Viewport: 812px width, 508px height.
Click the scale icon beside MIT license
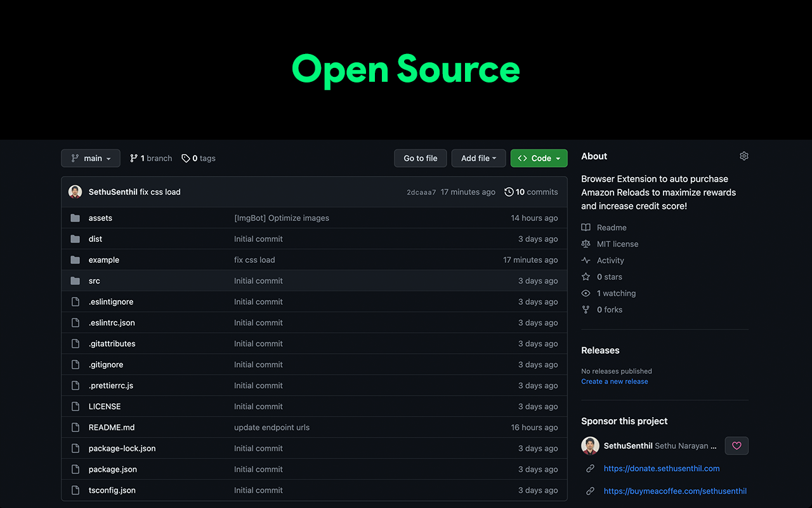coord(586,244)
